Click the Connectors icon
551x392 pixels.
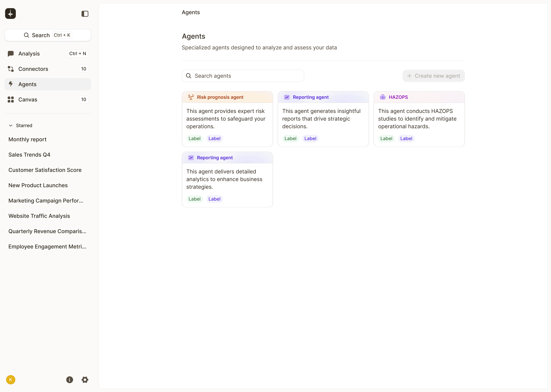click(x=11, y=69)
